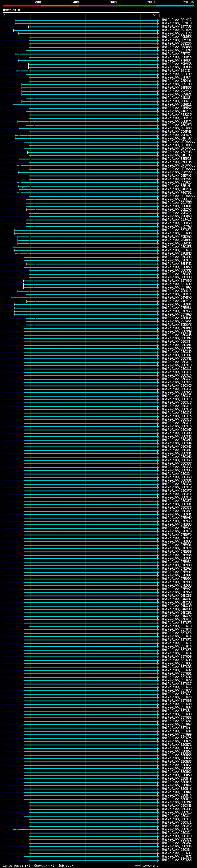Select the UniRef100_Q53G25 label
Viewport: 197px width, 868px height.
point(177,182)
